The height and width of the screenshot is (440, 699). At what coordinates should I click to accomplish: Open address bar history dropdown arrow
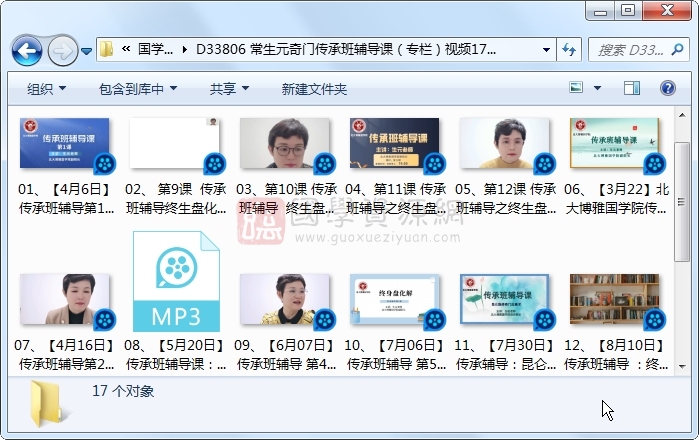pyautogui.click(x=546, y=49)
